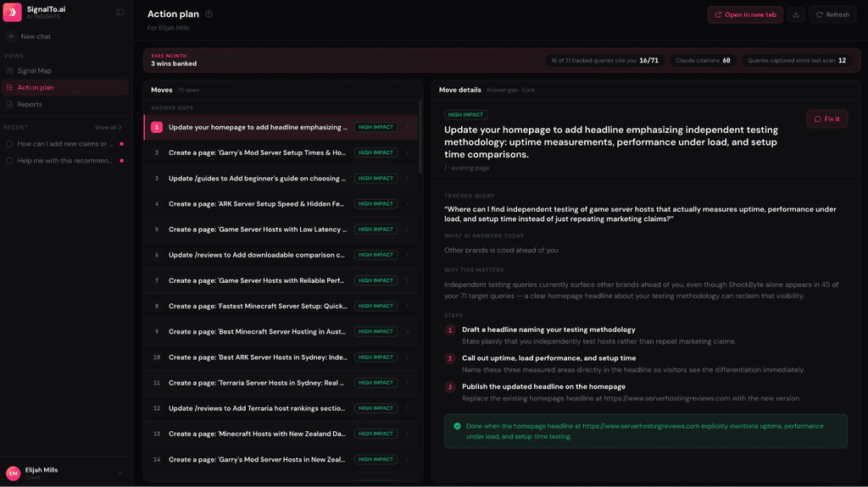
Task: Expand Show all recent chats
Action: pos(108,127)
